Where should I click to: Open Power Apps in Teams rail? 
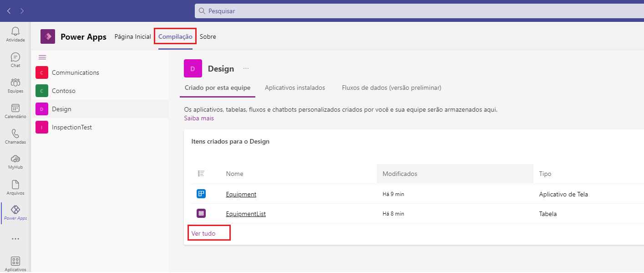[x=15, y=213]
